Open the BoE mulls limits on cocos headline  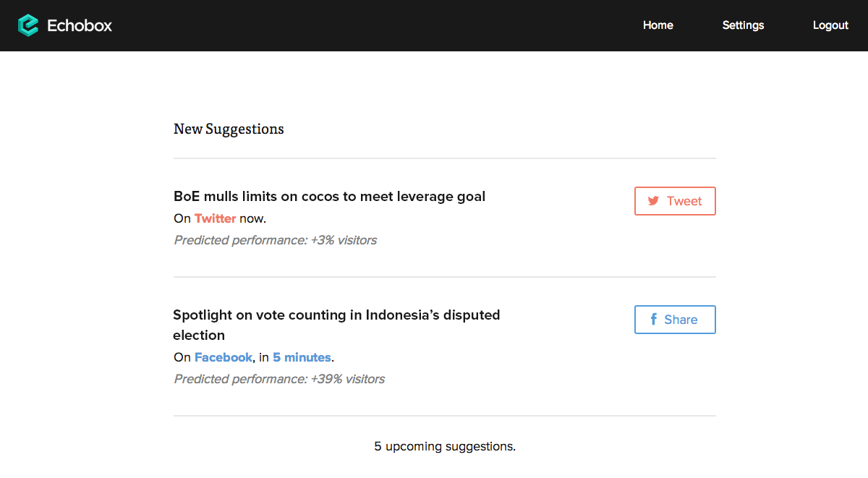(x=329, y=196)
